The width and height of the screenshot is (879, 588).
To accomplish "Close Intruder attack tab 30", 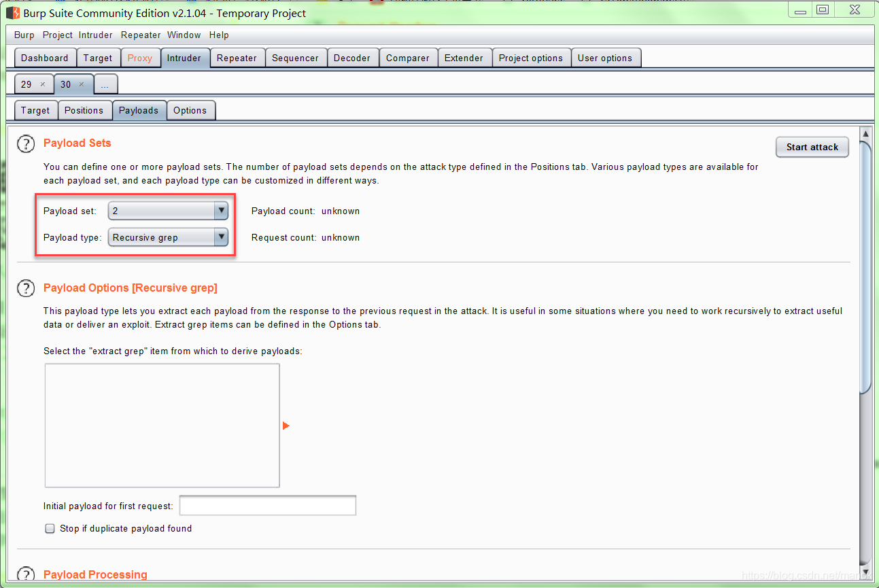I will pos(82,84).
